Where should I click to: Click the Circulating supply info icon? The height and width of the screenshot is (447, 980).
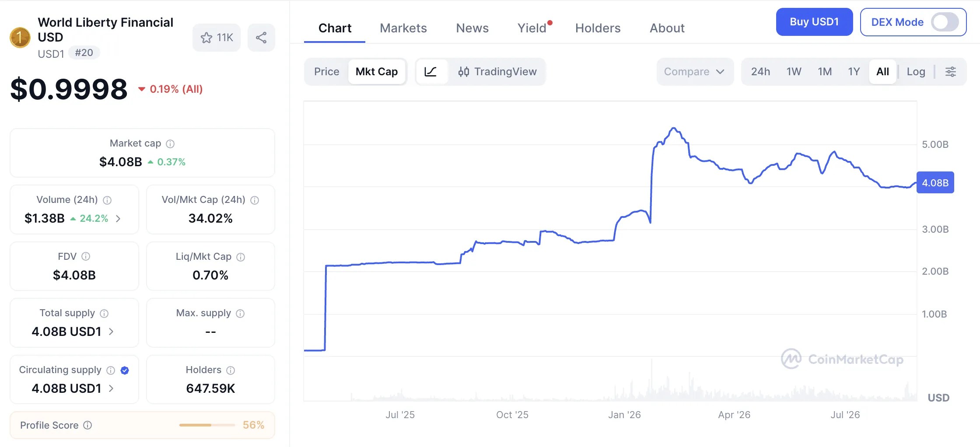click(111, 370)
